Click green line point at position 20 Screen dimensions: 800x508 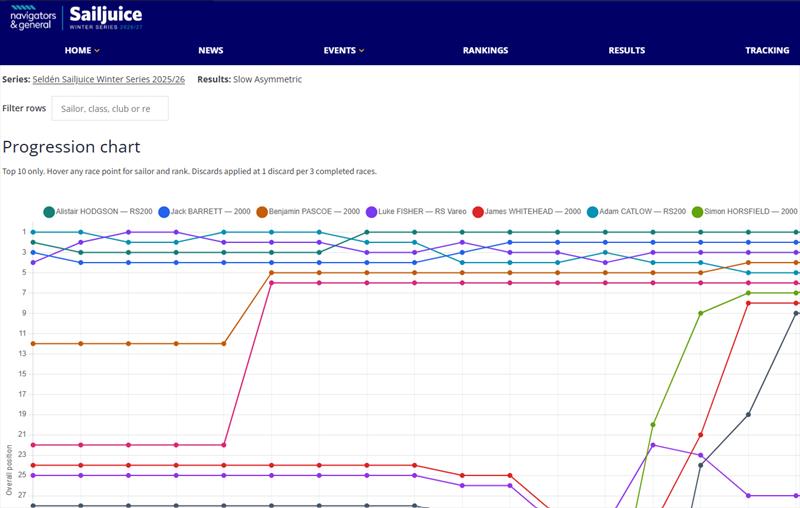point(653,424)
